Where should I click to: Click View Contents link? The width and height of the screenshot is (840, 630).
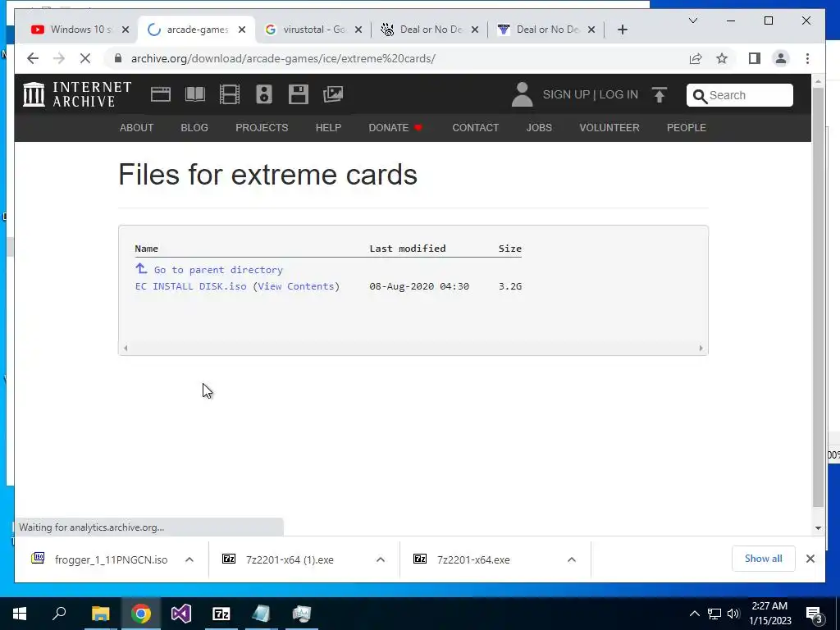pos(295,286)
